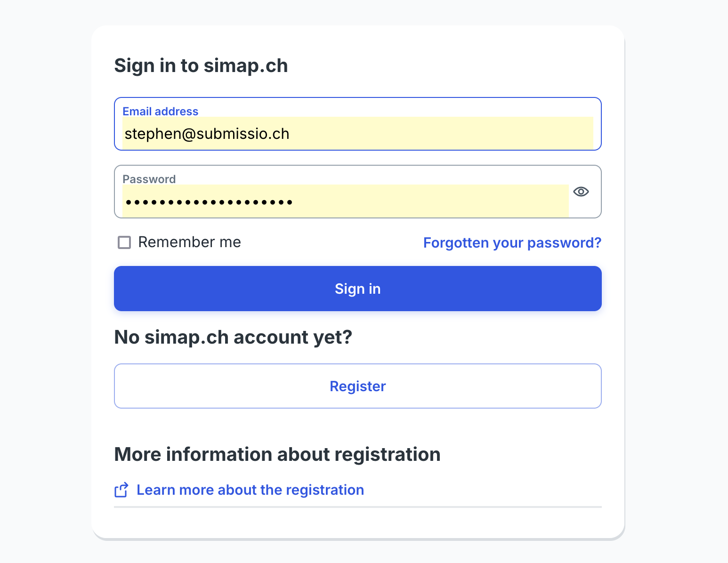Show the password using the eye icon
The width and height of the screenshot is (728, 563).
(x=581, y=192)
